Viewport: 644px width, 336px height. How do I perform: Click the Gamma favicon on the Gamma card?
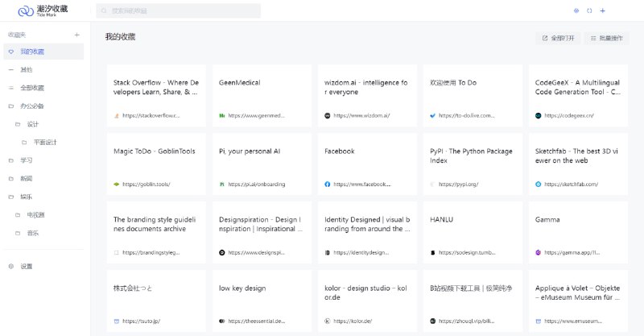coord(539,252)
